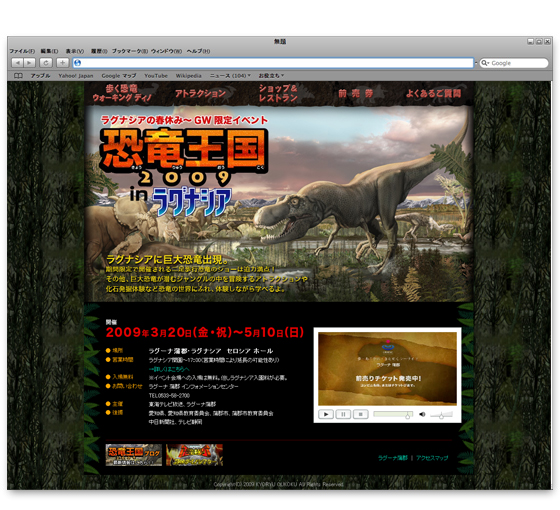560x510 pixels.
Task: Open the アトラクション navigation tab
Action: [x=200, y=94]
